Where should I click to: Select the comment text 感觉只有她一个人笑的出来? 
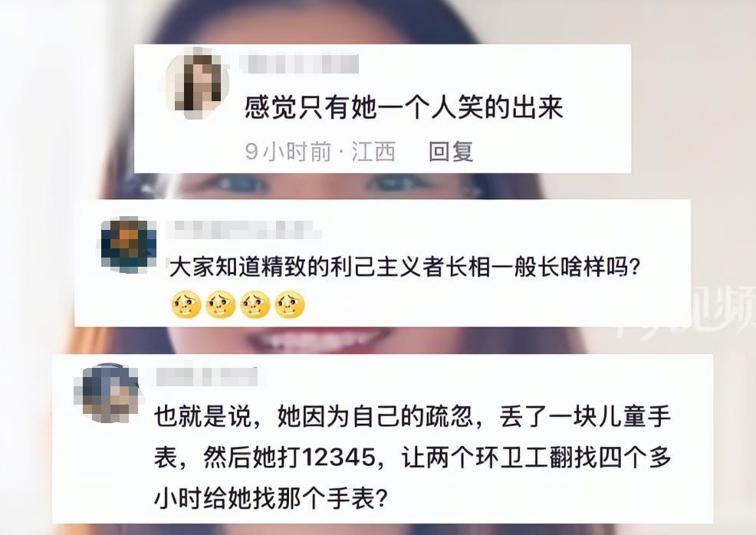click(404, 107)
